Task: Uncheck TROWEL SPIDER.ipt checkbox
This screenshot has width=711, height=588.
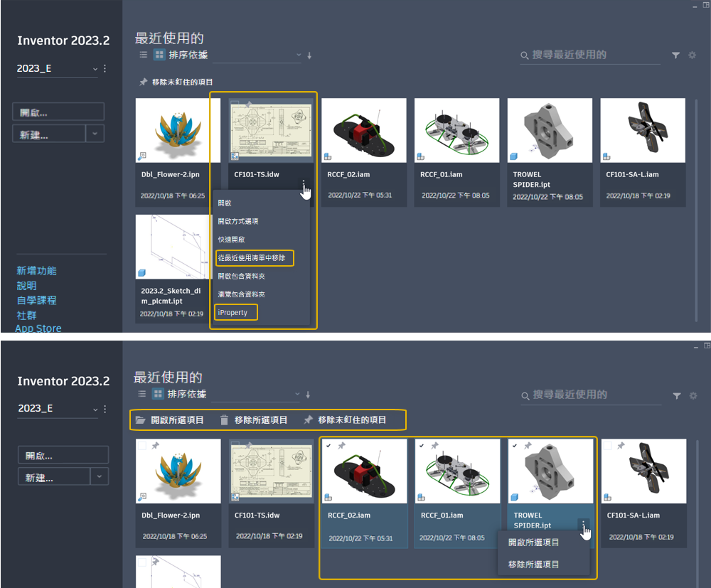Action: point(515,446)
